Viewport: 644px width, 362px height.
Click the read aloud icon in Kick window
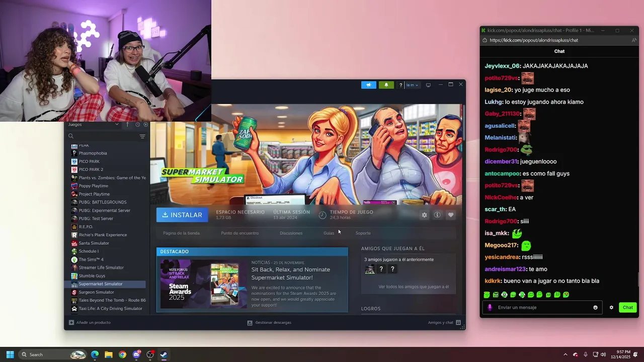click(x=634, y=40)
